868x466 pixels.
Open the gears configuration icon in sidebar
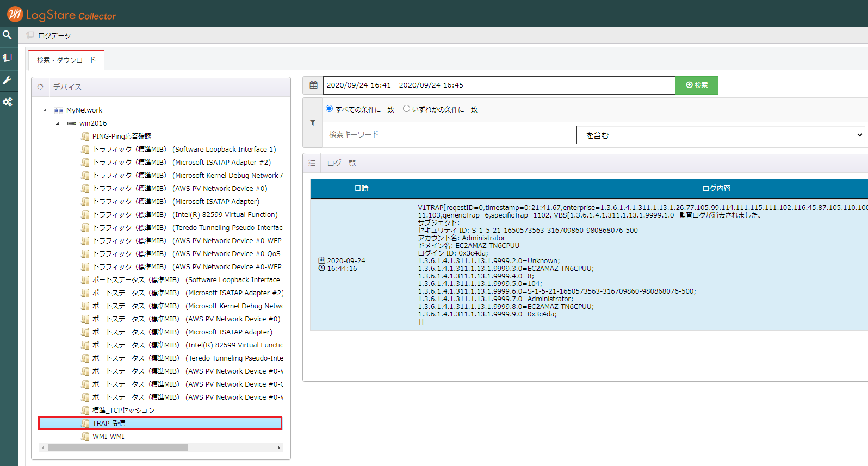[7, 102]
